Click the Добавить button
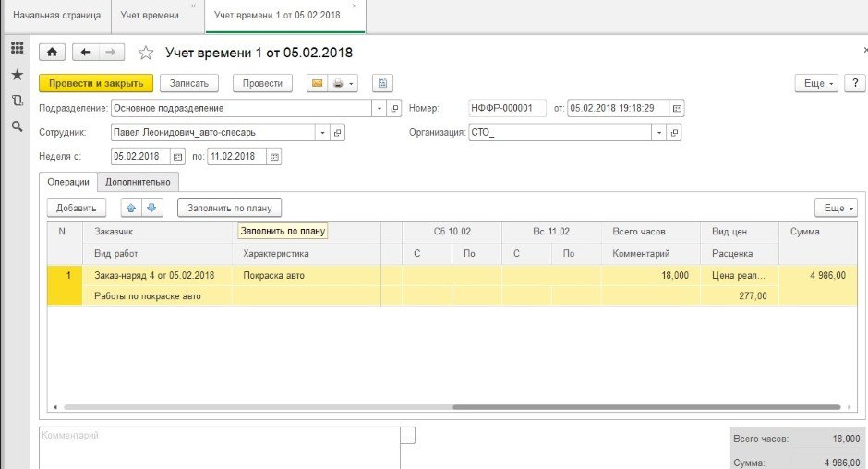The height and width of the screenshot is (469, 868). (x=77, y=209)
